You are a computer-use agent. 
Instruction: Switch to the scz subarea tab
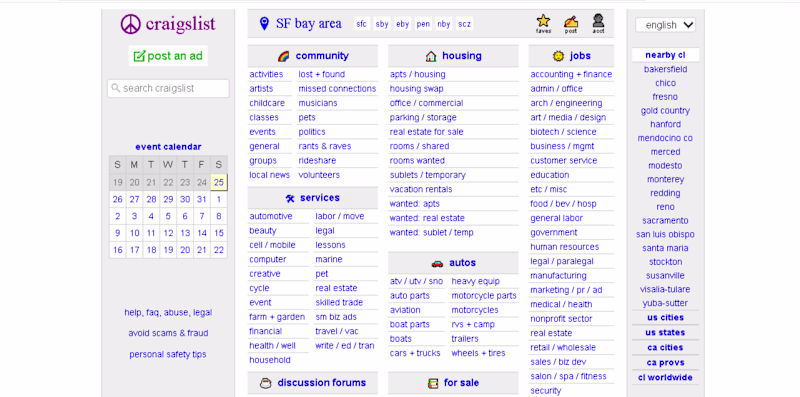pos(464,24)
